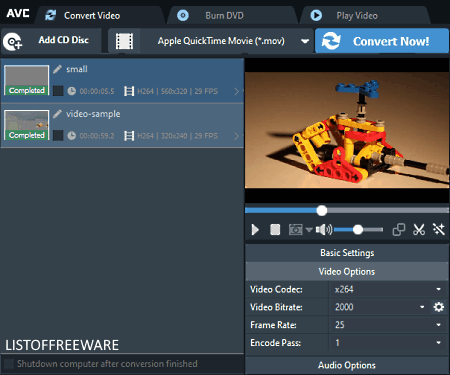Open Video Codec dropdown
450x375 pixels.
388,289
